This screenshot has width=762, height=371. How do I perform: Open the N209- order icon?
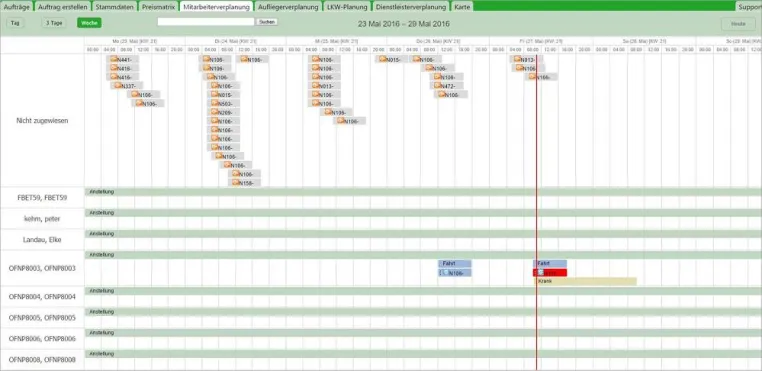click(215, 112)
